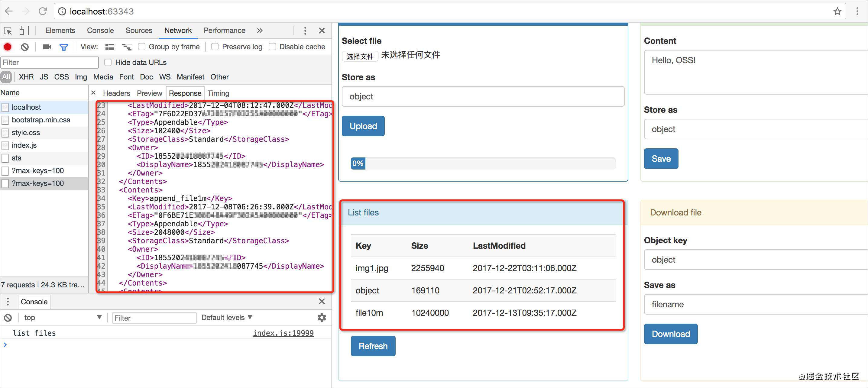The image size is (868, 388).
Task: Toggle the network filter funnel icon
Action: pos(63,47)
